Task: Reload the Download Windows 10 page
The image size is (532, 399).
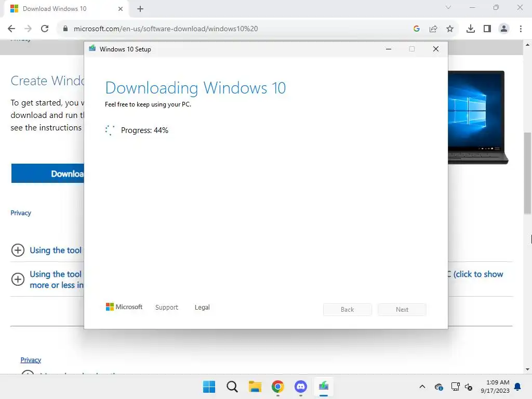Action: [45, 29]
